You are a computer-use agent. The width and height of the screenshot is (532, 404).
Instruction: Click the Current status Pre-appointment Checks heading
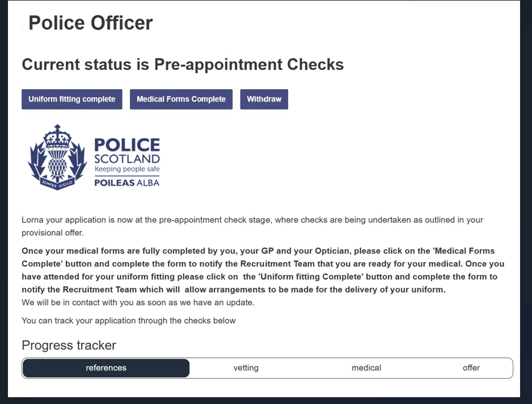click(x=183, y=65)
